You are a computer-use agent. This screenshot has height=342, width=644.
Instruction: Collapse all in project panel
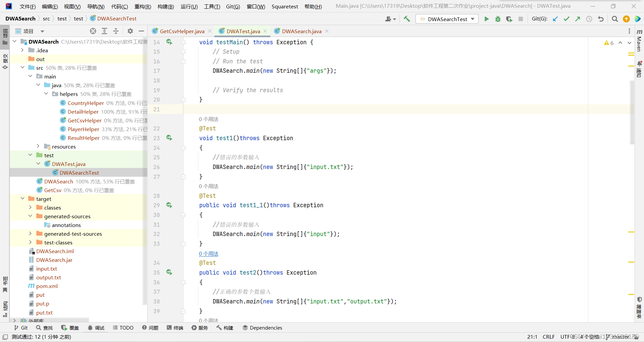[116, 31]
